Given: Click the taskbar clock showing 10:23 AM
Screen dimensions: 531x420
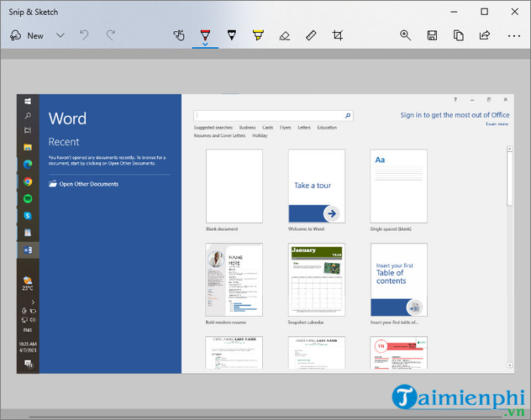Looking at the screenshot, I should coord(28,347).
